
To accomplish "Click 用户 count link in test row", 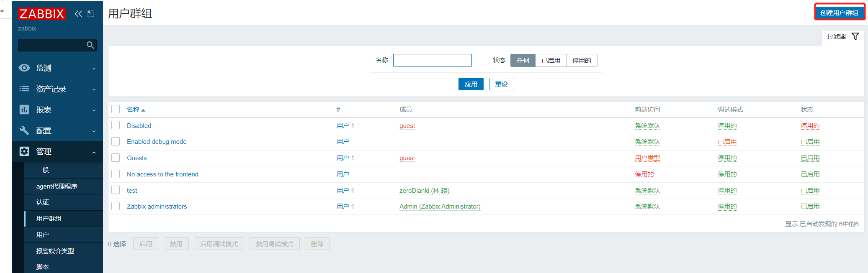I will pyautogui.click(x=343, y=191).
